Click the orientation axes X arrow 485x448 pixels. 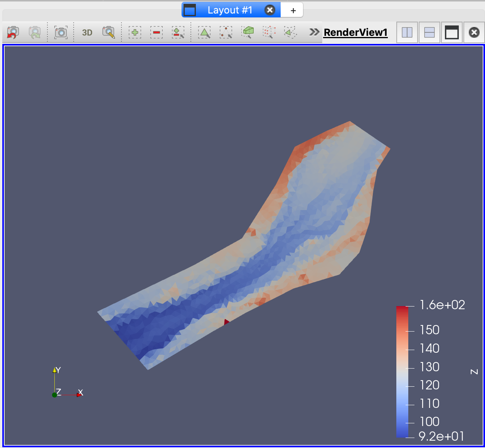79,394
